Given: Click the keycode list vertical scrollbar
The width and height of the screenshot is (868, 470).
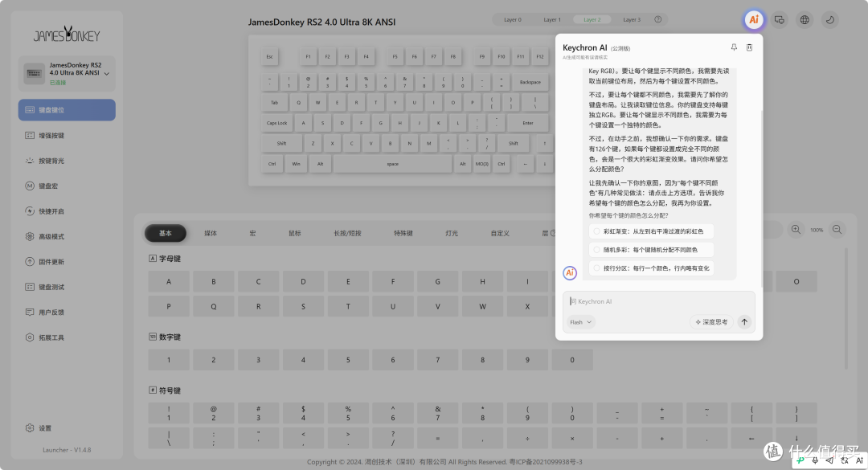Looking at the screenshot, I should (x=845, y=309).
